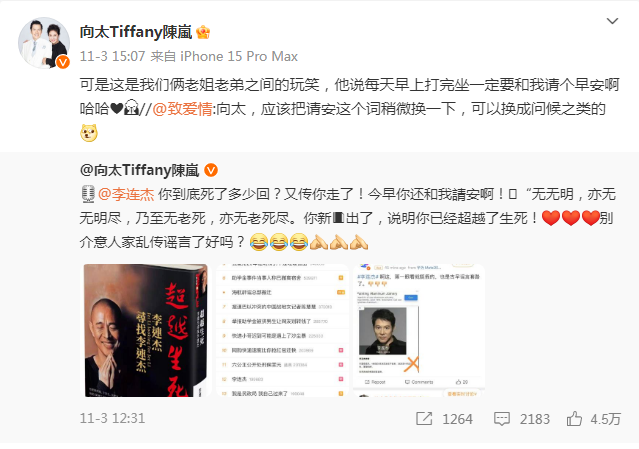This screenshot has width=639, height=449.
Task: Click the repost share icon
Action: (x=424, y=418)
